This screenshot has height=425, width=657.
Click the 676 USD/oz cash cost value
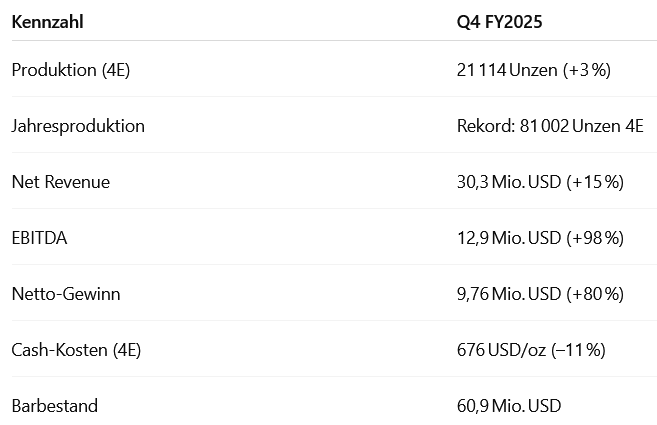click(x=499, y=350)
